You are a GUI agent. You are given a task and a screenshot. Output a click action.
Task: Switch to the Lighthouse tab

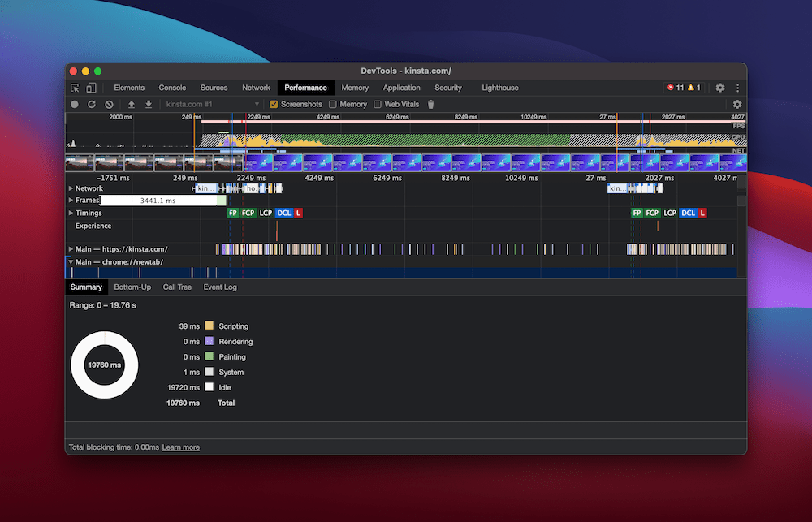[x=499, y=88]
